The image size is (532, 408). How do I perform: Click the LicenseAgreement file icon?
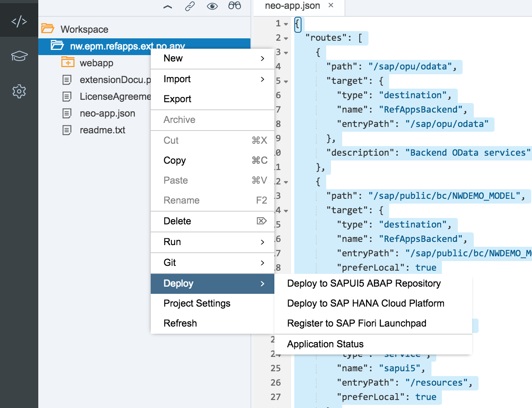click(67, 97)
